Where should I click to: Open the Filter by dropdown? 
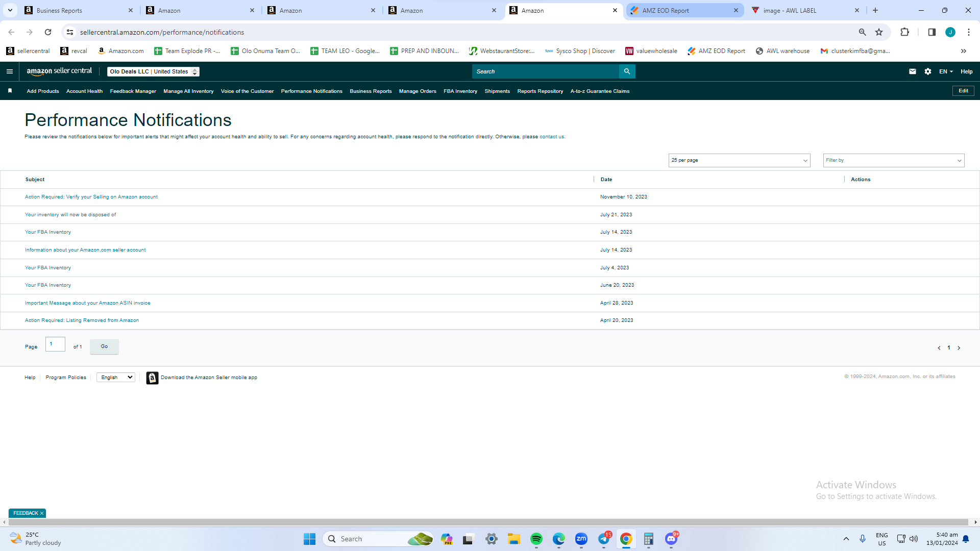[894, 160]
